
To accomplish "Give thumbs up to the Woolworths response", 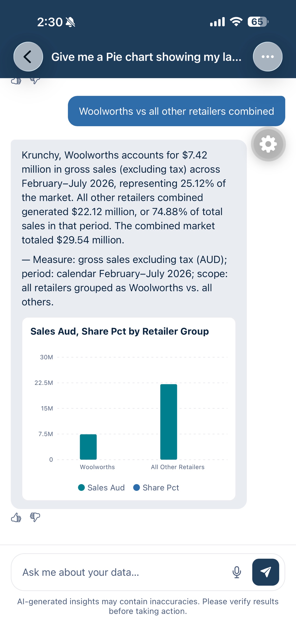I will pyautogui.click(x=16, y=517).
